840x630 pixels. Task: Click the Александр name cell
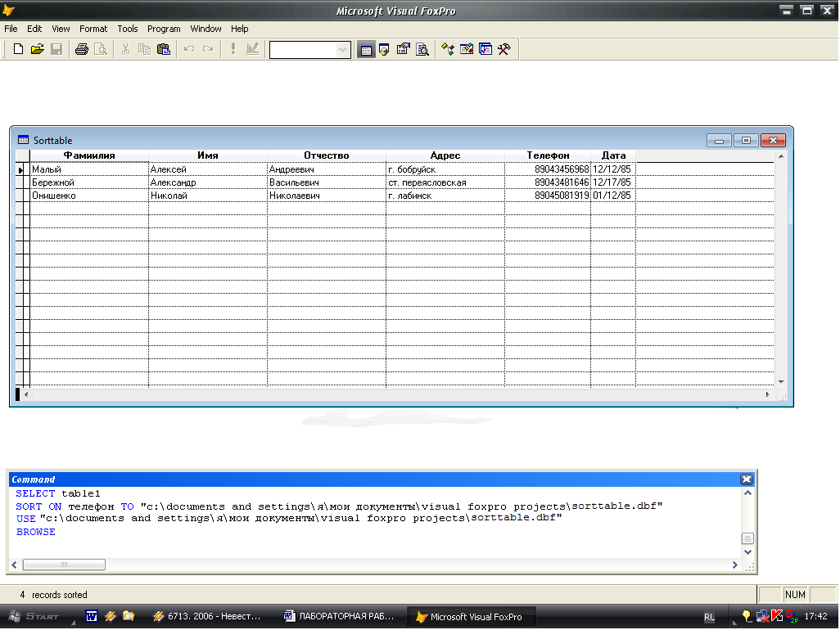click(208, 182)
